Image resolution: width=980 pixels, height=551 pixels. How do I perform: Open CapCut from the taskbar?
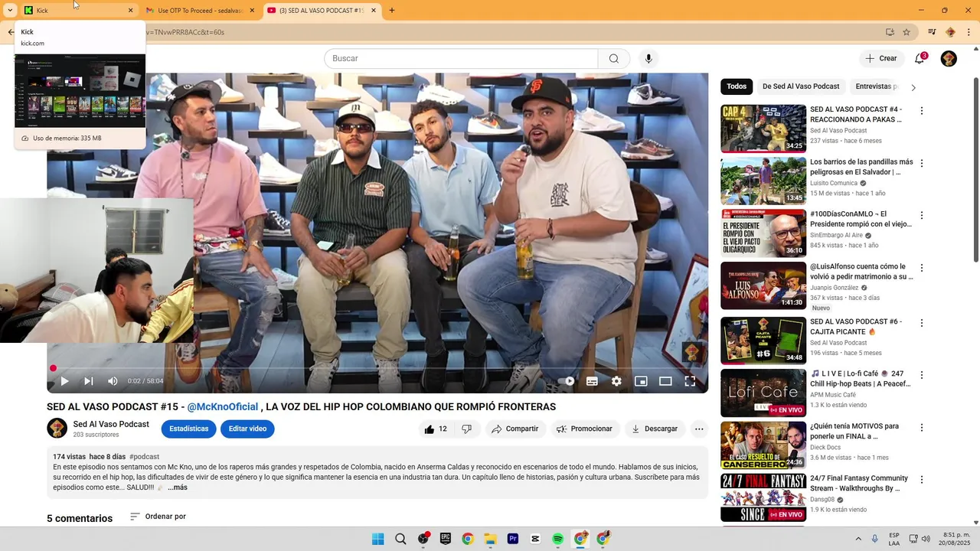535,539
